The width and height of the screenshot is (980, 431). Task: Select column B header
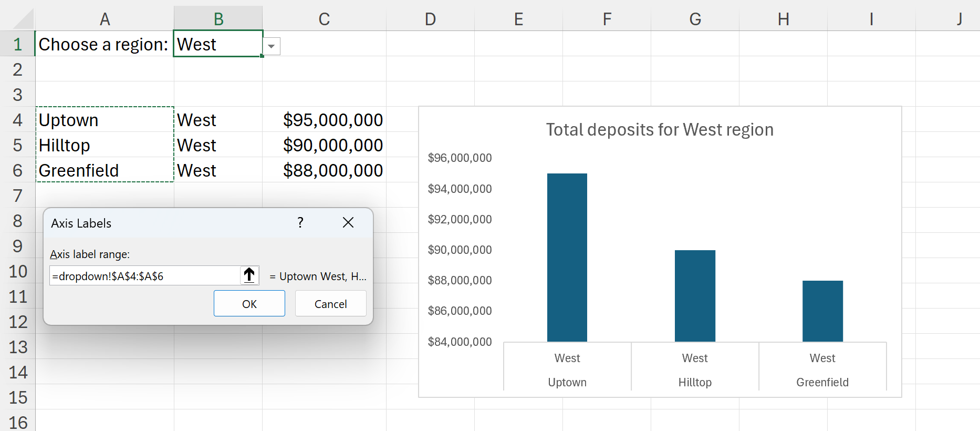click(x=218, y=19)
